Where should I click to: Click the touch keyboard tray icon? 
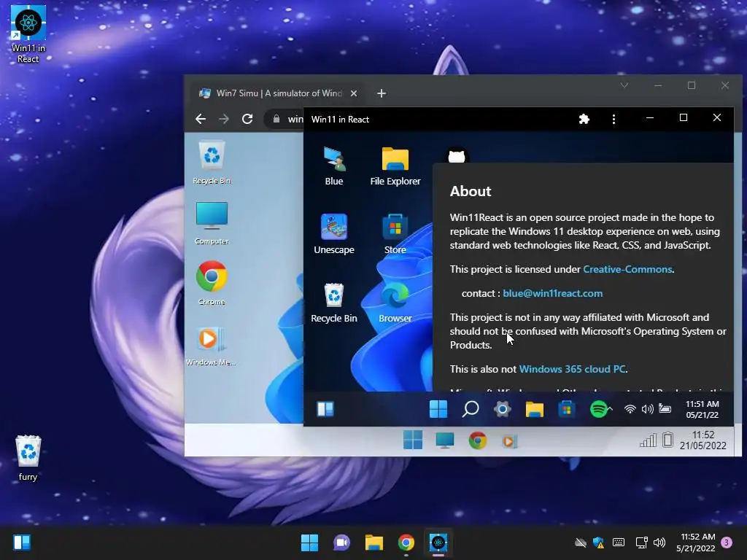pyautogui.click(x=619, y=542)
